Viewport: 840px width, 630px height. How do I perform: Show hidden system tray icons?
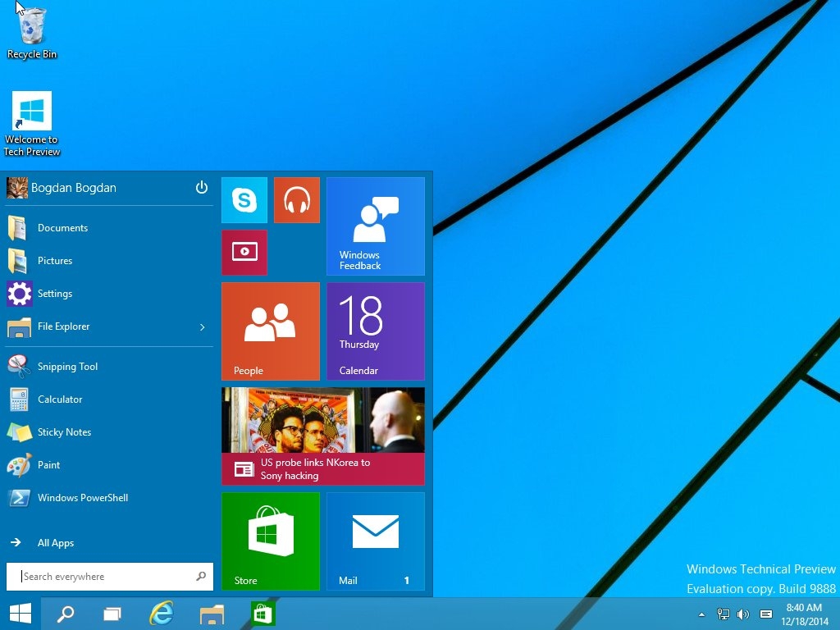tap(701, 614)
